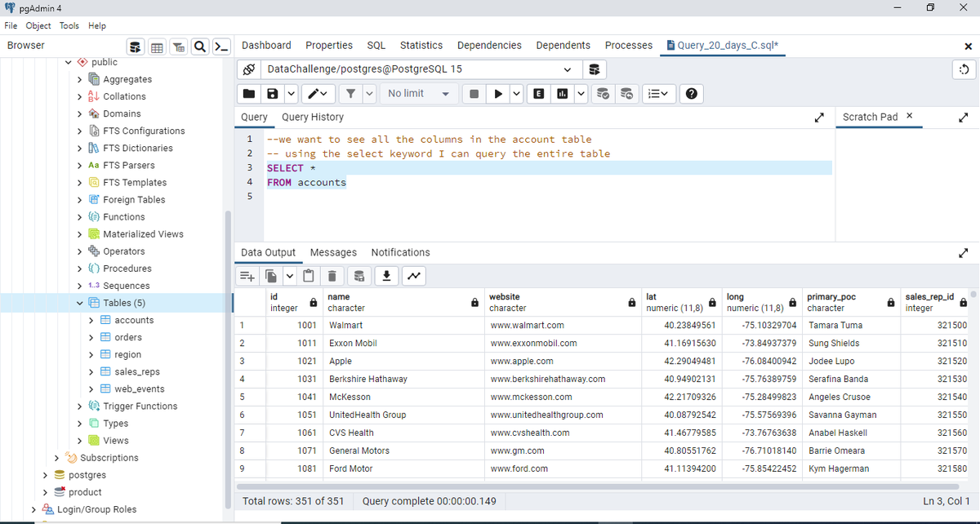
Task: Select the web_events table in tree
Action: coord(140,389)
